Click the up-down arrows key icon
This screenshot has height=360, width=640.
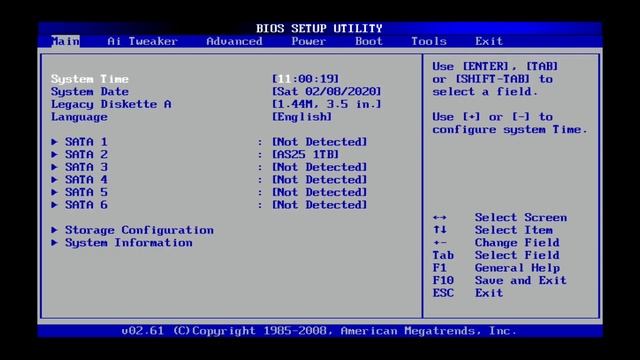(440, 230)
